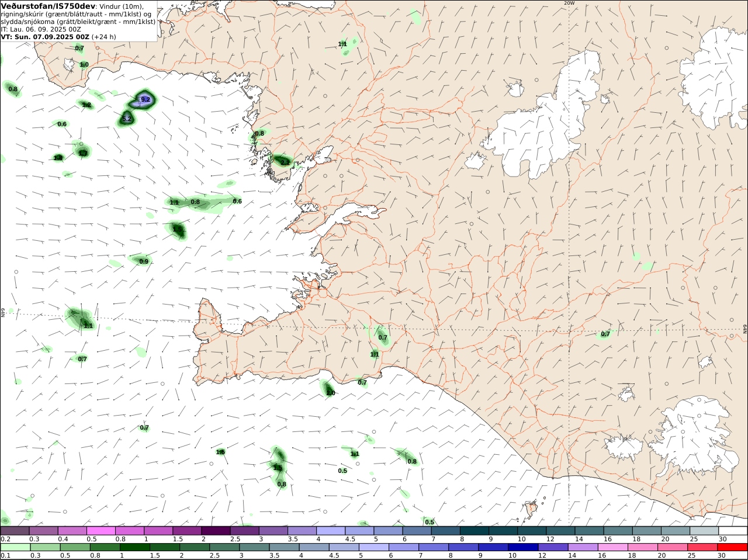Click the top legend swatch between 0.5 and 0.8

101,531
